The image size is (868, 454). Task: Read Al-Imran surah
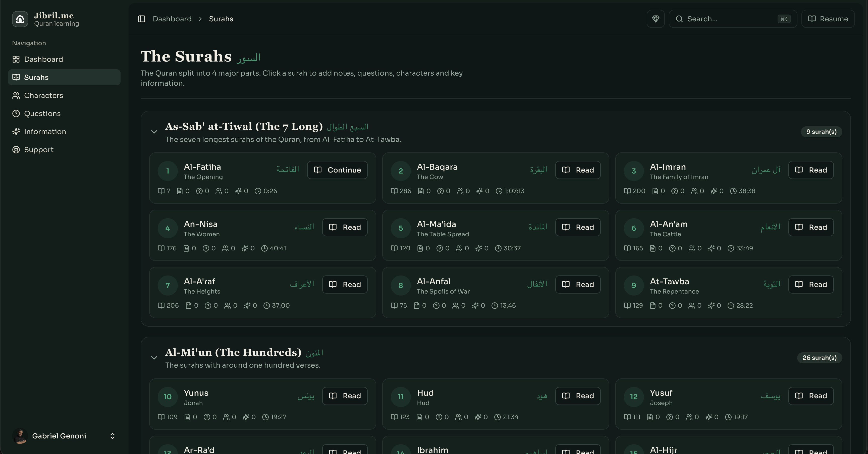pos(811,170)
